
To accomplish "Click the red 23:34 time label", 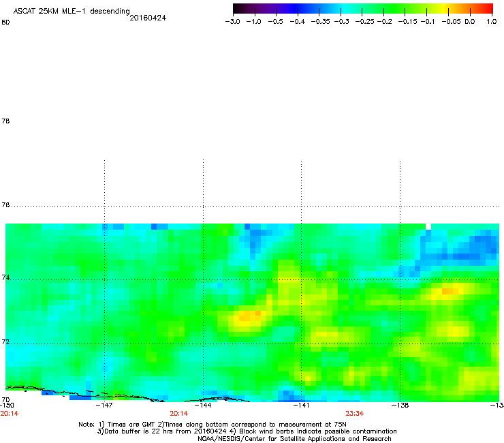I will 355,414.
